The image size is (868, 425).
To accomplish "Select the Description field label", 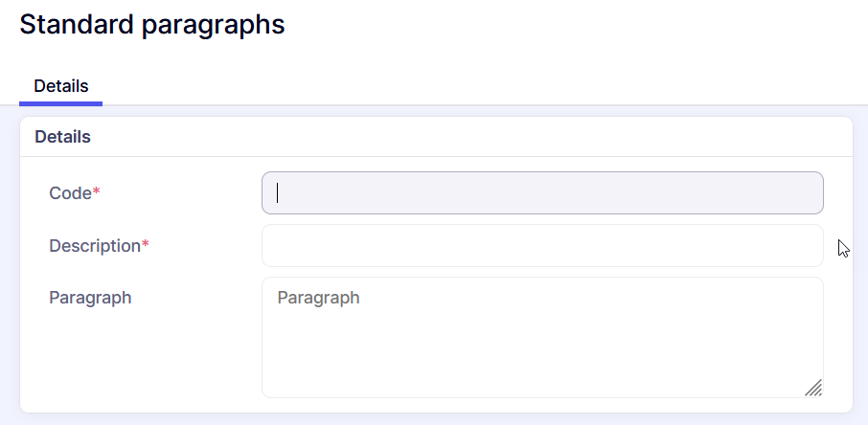I will (95, 246).
